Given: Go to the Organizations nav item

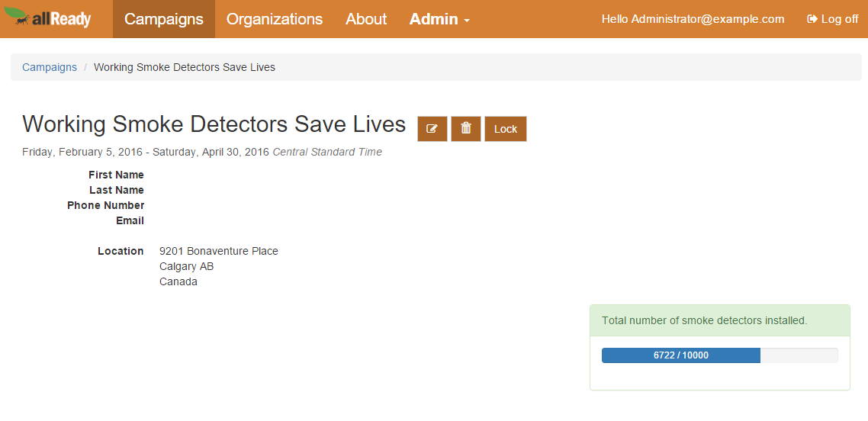Looking at the screenshot, I should click(x=275, y=19).
